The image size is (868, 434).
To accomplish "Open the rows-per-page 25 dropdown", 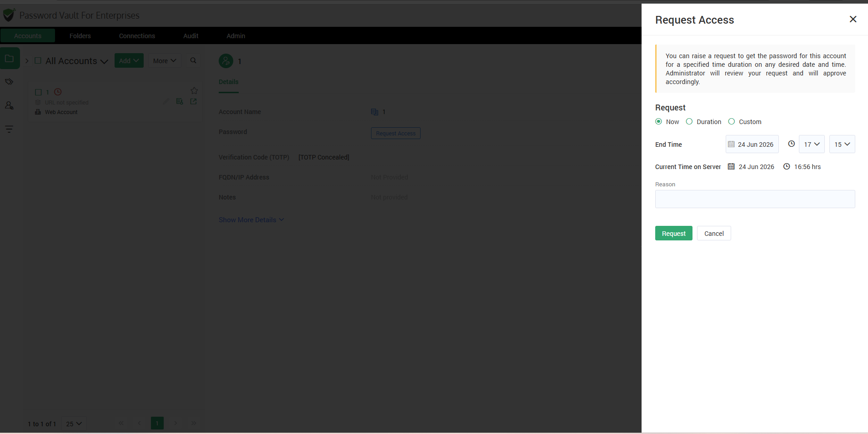I will click(x=74, y=424).
